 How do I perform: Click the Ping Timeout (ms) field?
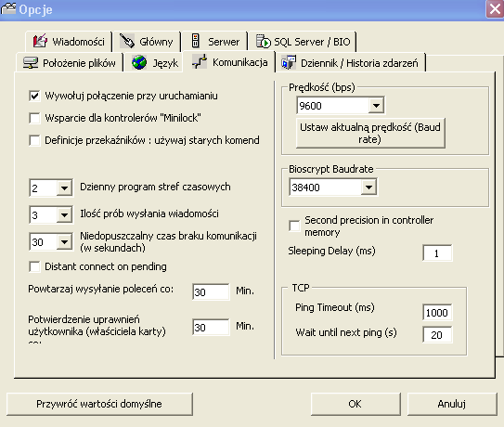tap(437, 313)
